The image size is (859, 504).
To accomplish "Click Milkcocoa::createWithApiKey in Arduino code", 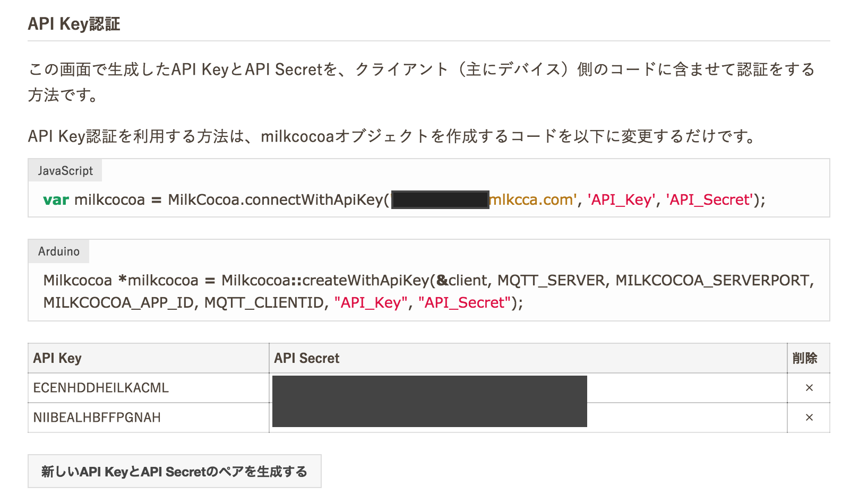I will coord(325,280).
